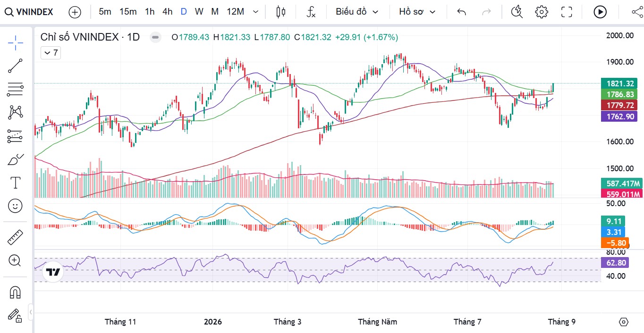Open the quick search lightning icon

coord(517,12)
